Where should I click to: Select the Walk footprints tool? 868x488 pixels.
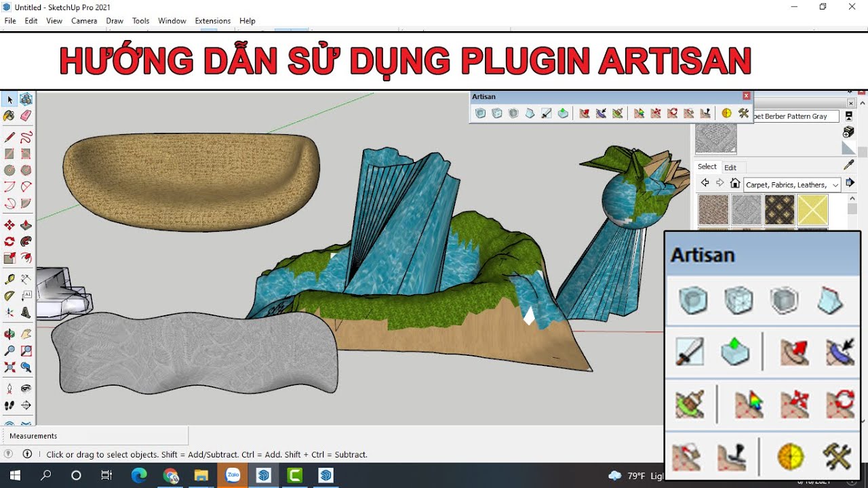(9, 405)
